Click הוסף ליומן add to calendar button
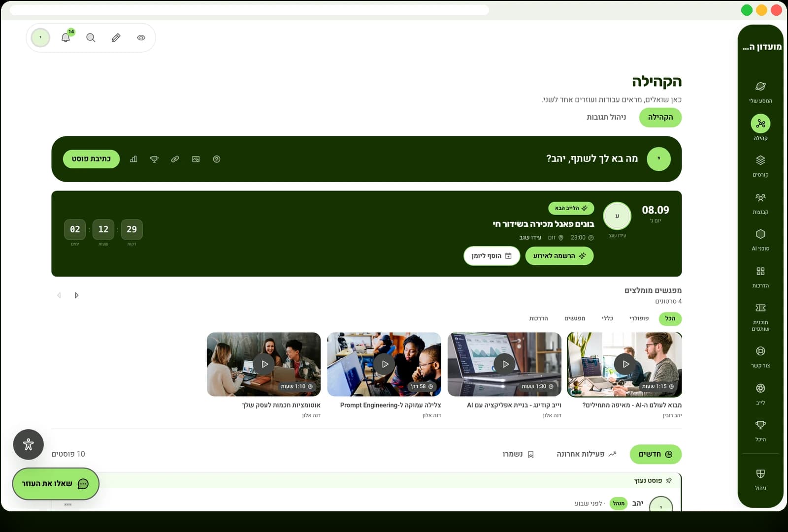The height and width of the screenshot is (532, 788). click(492, 256)
